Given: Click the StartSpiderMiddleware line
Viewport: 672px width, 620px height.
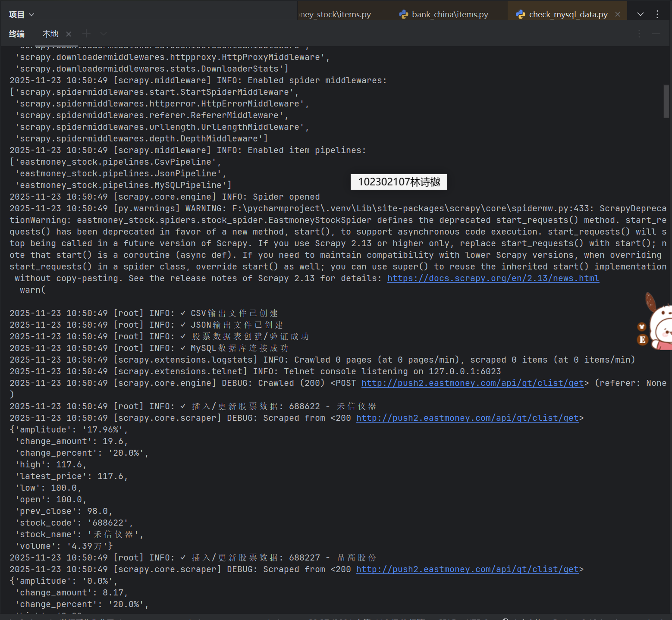Looking at the screenshot, I should click(x=154, y=92).
